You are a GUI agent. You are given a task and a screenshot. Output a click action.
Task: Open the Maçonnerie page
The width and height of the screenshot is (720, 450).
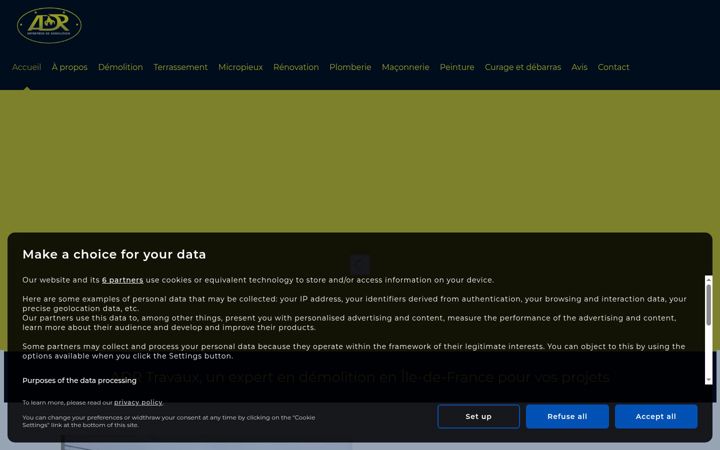tap(405, 67)
